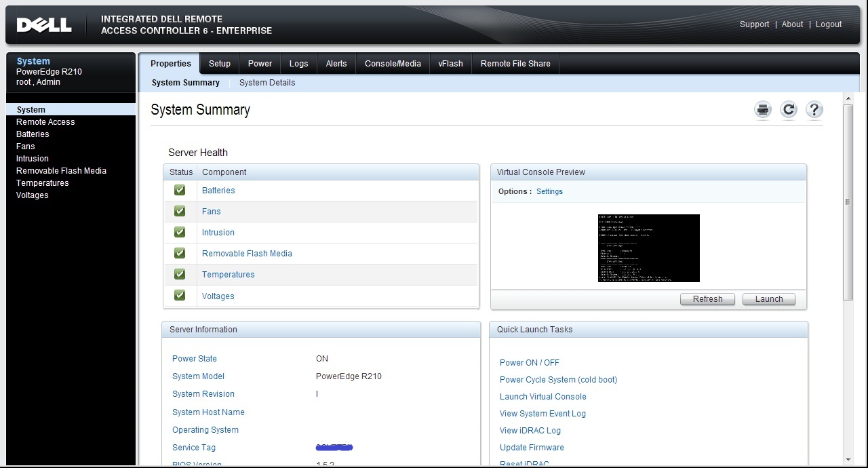Click View iDRAC Log
The width and height of the screenshot is (868, 468).
530,431
